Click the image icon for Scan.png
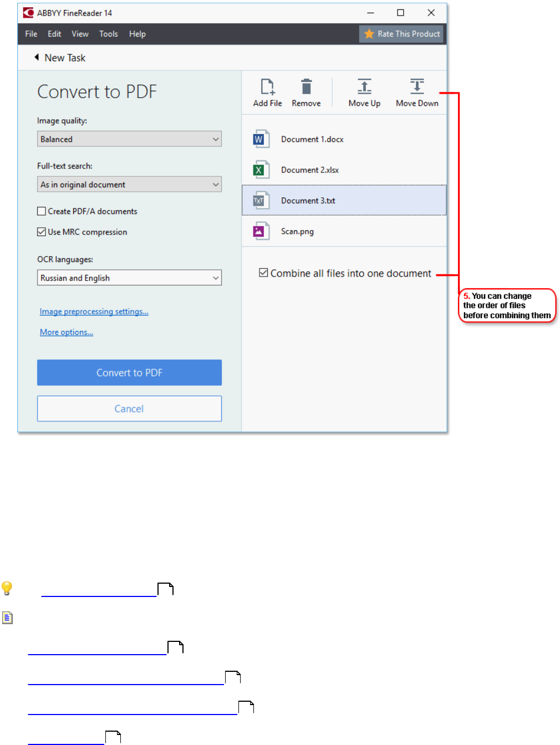Screen dimensions: 560x745 (x=261, y=231)
